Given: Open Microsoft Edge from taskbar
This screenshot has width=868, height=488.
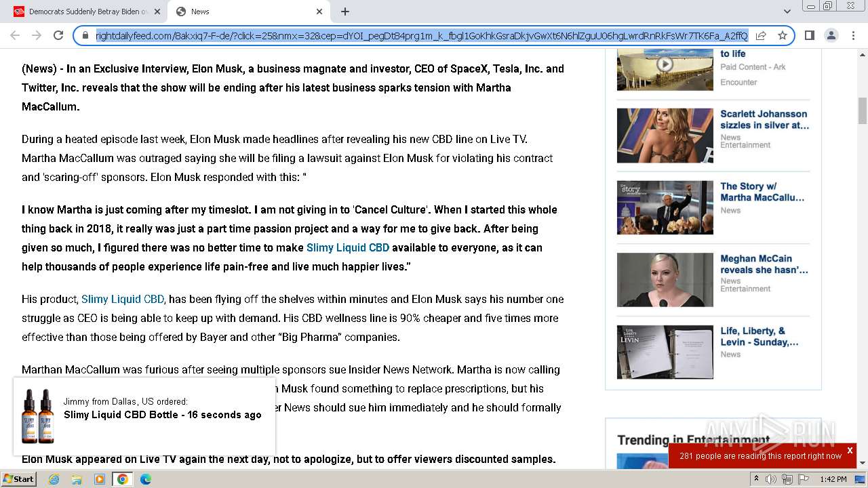Looking at the screenshot, I should pos(146,479).
